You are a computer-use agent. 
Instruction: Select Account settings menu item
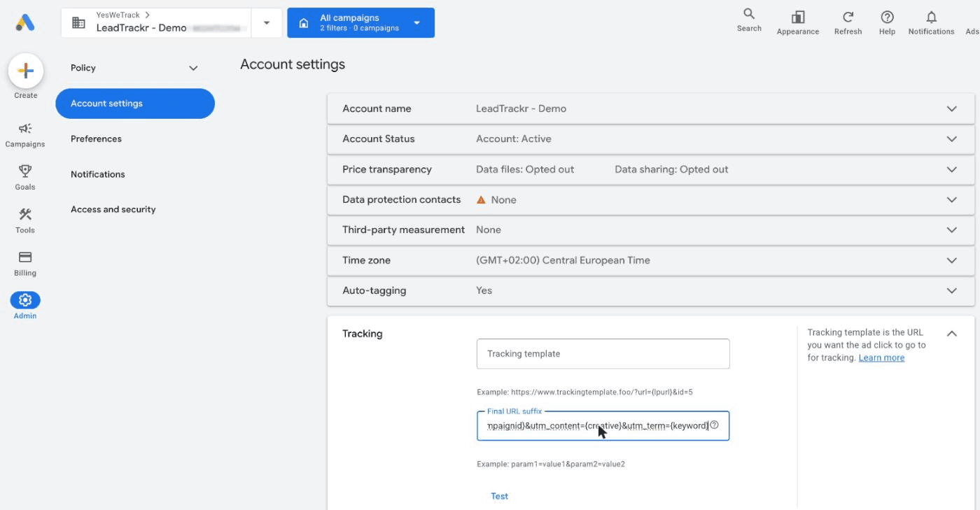click(x=135, y=104)
